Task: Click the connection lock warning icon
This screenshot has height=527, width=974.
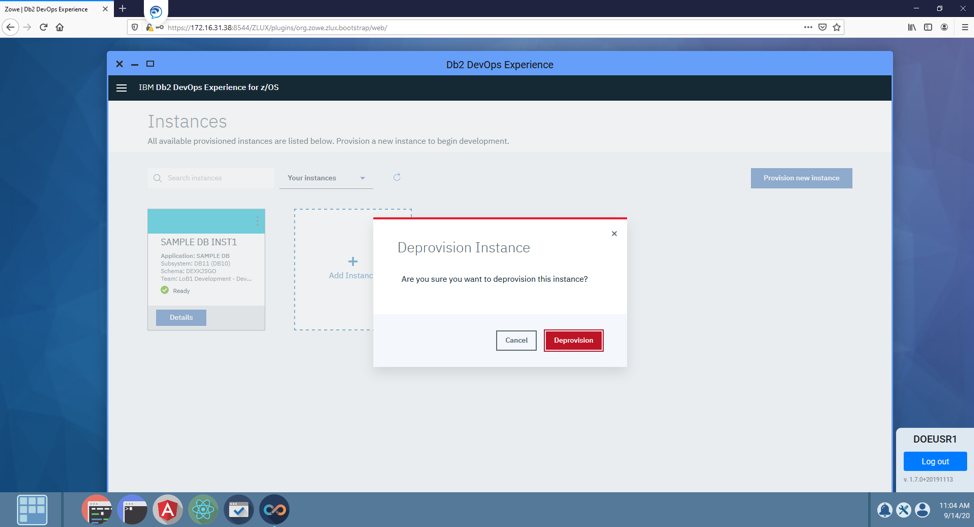Action: pyautogui.click(x=149, y=27)
